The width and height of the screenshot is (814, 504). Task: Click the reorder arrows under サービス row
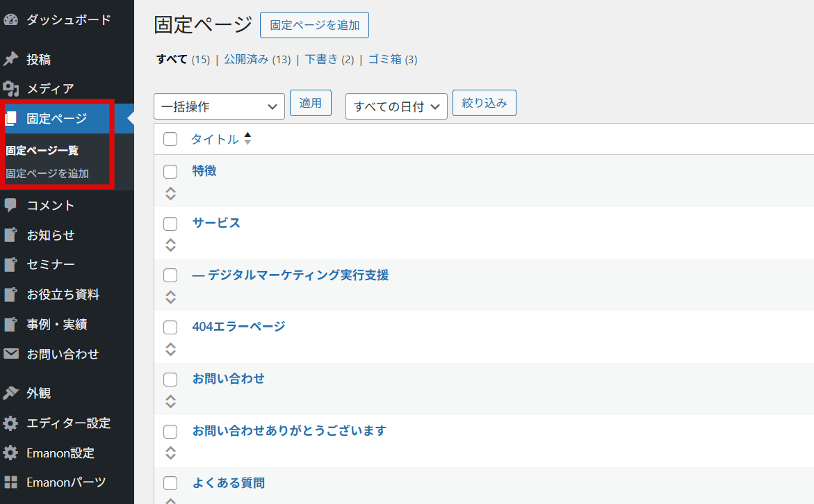(171, 245)
